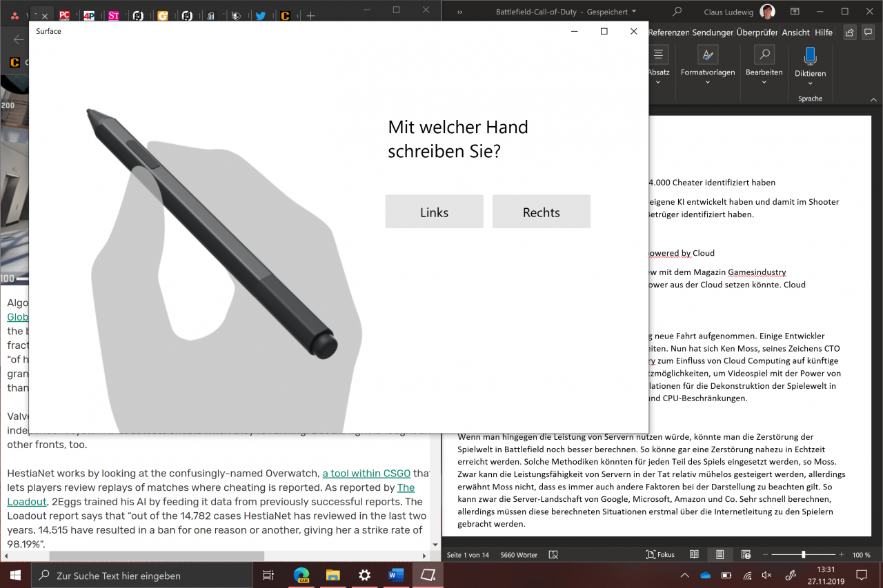Image resolution: width=883 pixels, height=588 pixels.
Task: Open Edge Canary from taskbar
Action: coord(301,575)
